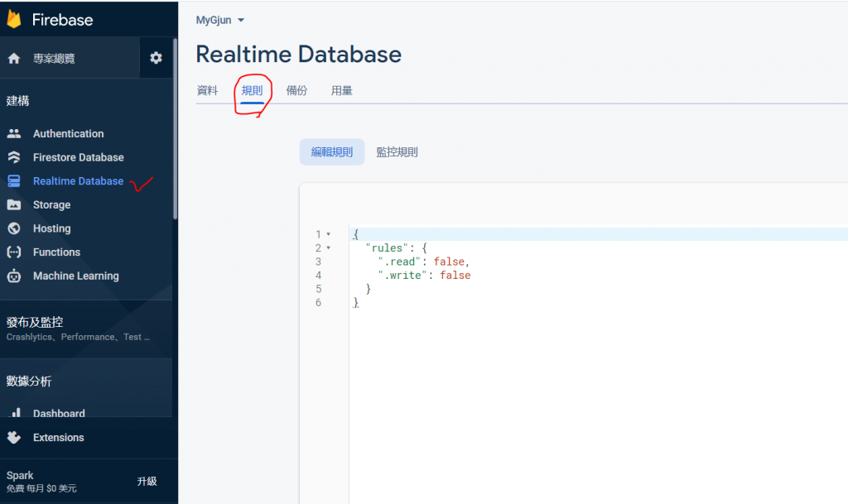Screen dimensions: 848x504
Task: Click line number 6 in editor gutter
Action: (319, 303)
